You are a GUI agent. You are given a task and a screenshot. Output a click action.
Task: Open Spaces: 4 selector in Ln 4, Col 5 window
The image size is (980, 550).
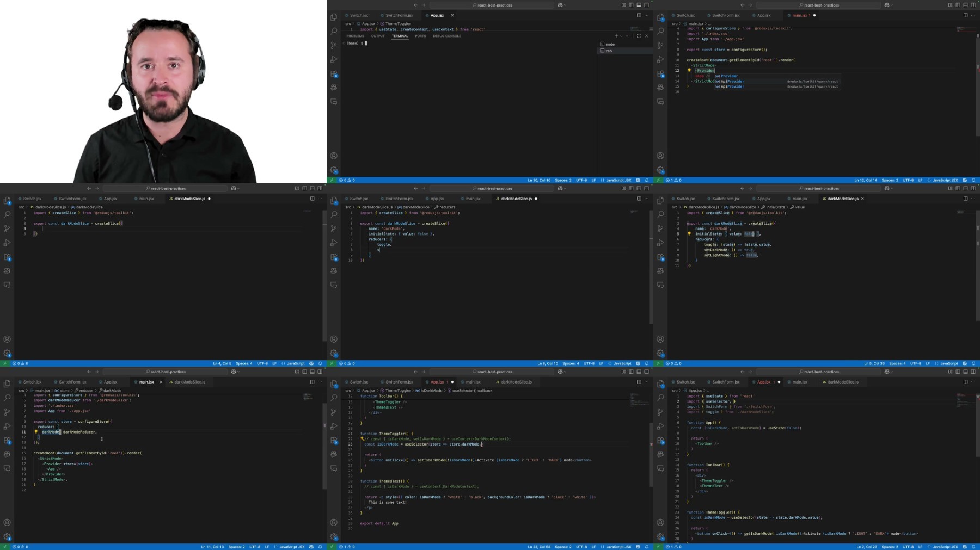click(x=244, y=363)
